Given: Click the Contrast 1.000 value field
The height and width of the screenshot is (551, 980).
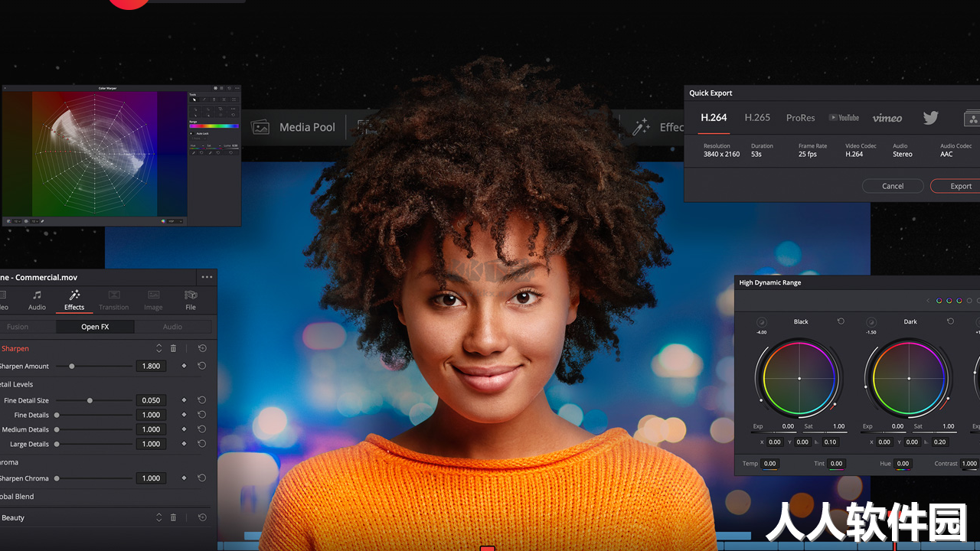Looking at the screenshot, I should (x=969, y=464).
